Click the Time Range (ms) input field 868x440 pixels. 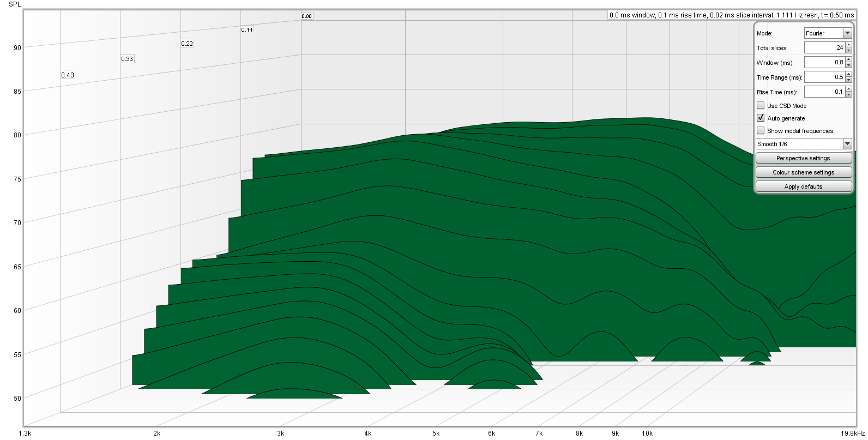(824, 77)
